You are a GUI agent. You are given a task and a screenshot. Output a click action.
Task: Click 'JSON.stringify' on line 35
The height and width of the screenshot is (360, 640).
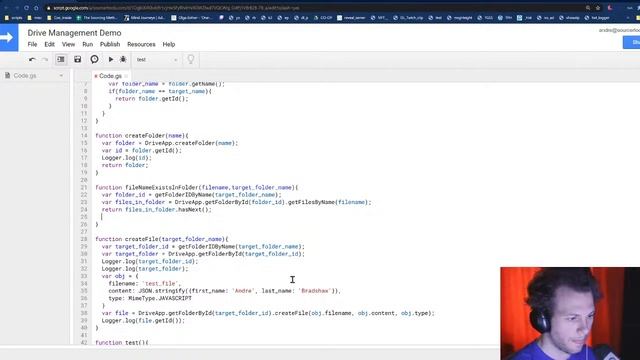(x=161, y=291)
